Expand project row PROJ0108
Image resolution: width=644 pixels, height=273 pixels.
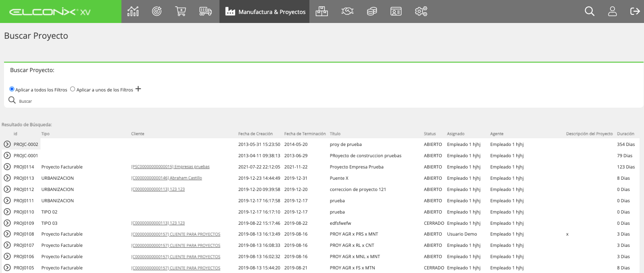(7, 234)
